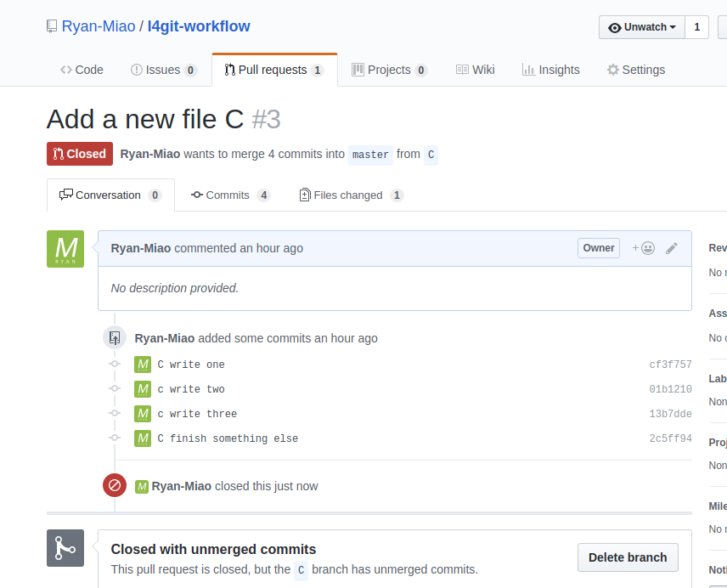Screen dimensions: 727x588
Task: Click the 'added some commits' push icon
Action: tap(115, 337)
